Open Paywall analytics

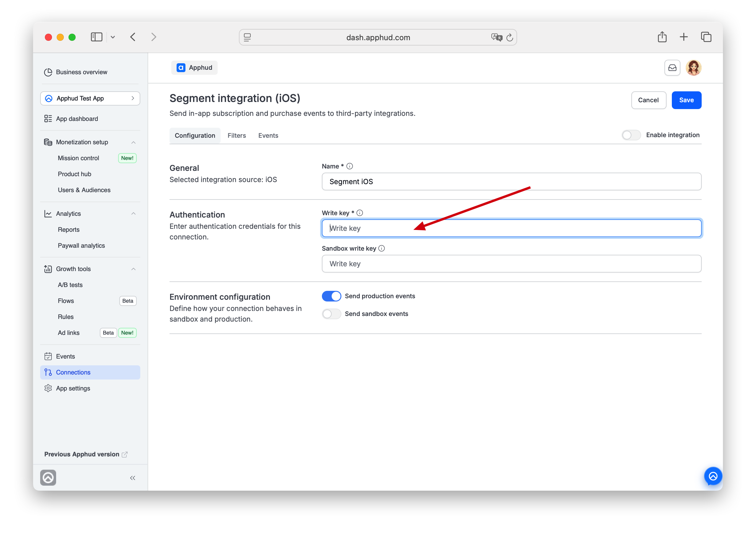81,246
